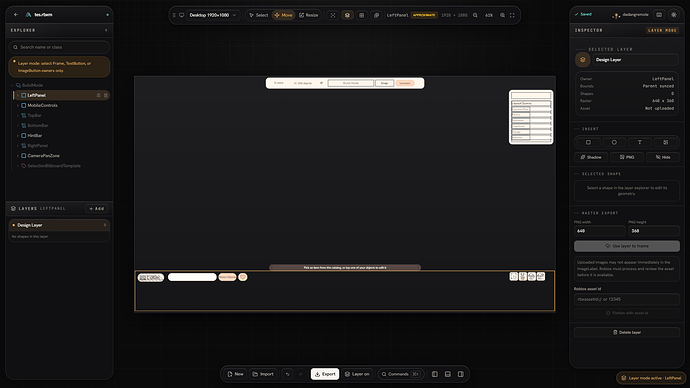
Task: Click the PNG width field
Action: [599, 231]
